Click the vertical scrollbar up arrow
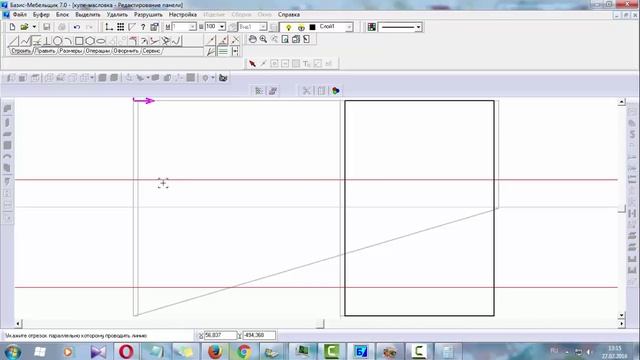The image size is (640, 360). (x=622, y=102)
